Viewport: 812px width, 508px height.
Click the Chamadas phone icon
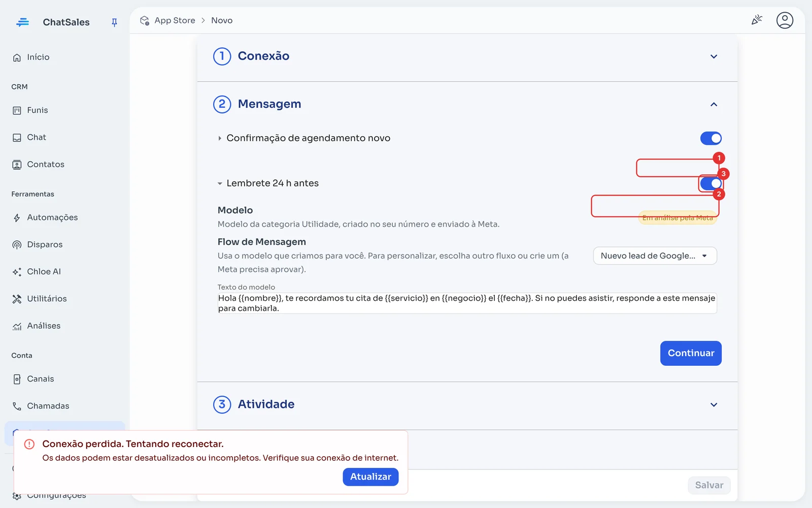point(17,406)
